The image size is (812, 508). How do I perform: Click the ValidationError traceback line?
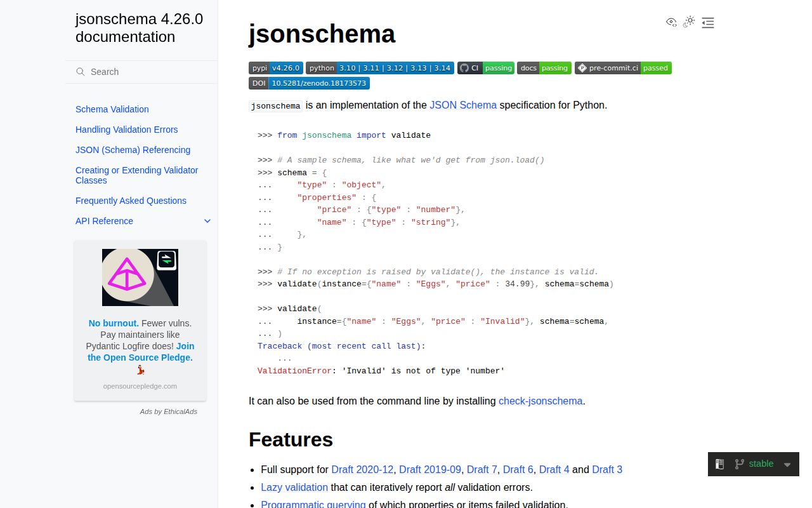coord(381,371)
